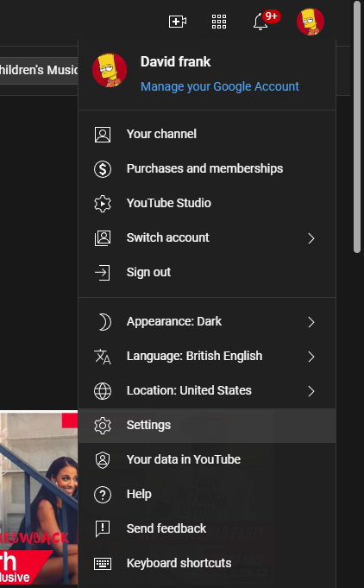The width and height of the screenshot is (364, 588).
Task: Select Sign out from the menu
Action: click(207, 272)
